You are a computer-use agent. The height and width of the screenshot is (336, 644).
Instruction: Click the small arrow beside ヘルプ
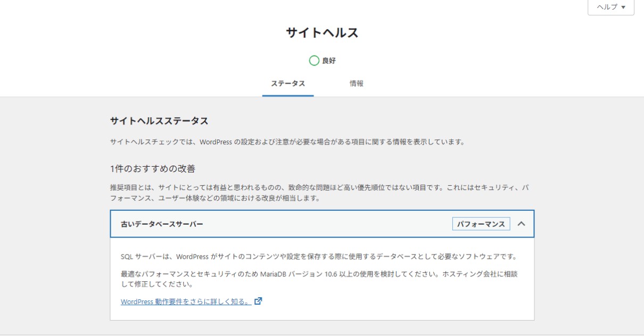[623, 7]
